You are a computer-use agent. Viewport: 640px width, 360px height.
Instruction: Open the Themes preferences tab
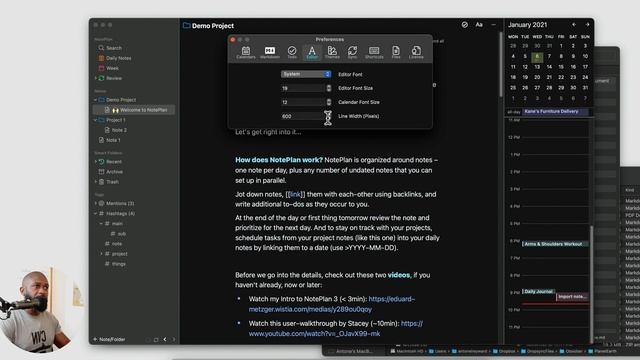332,52
